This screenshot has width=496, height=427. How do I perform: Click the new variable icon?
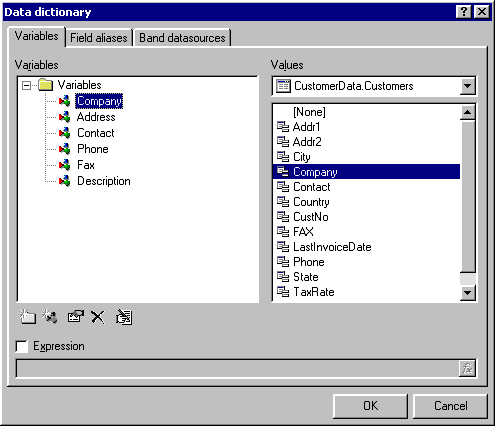click(x=49, y=317)
